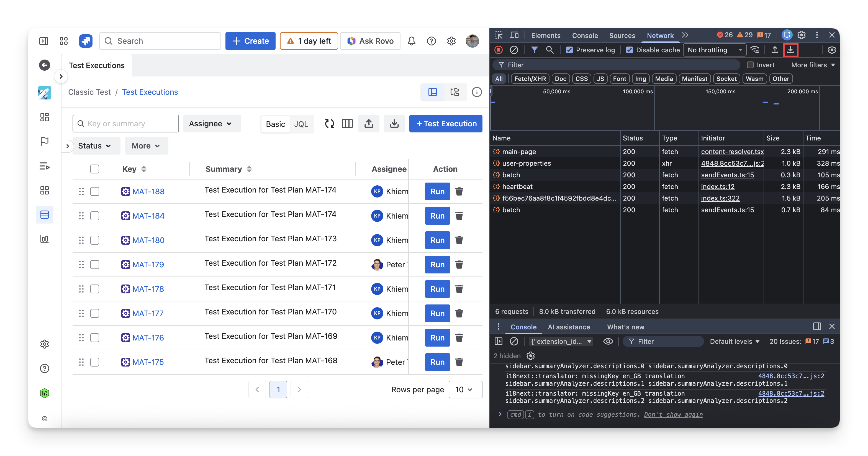This screenshot has width=868, height=456.
Task: Select the MAT-184 row checkbox
Action: [x=95, y=216]
